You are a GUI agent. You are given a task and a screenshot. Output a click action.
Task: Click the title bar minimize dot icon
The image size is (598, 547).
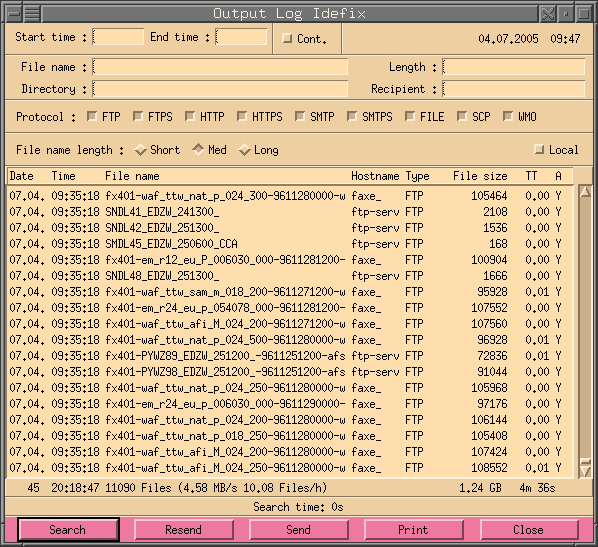[x=566, y=14]
